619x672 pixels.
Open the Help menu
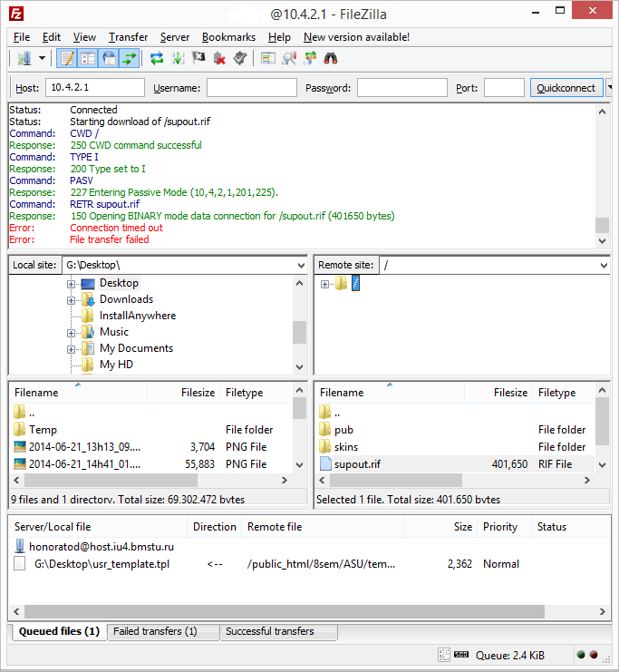click(279, 37)
